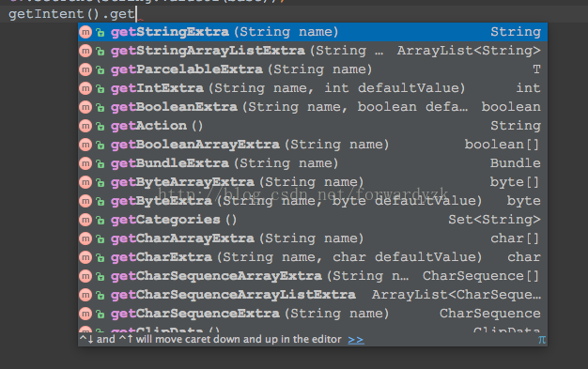Select getBooleanArrayExtra suggestion
588x369 pixels.
pos(313,145)
